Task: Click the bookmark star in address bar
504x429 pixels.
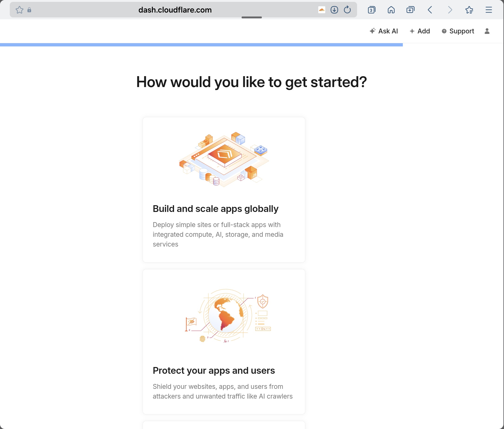Action: (20, 10)
